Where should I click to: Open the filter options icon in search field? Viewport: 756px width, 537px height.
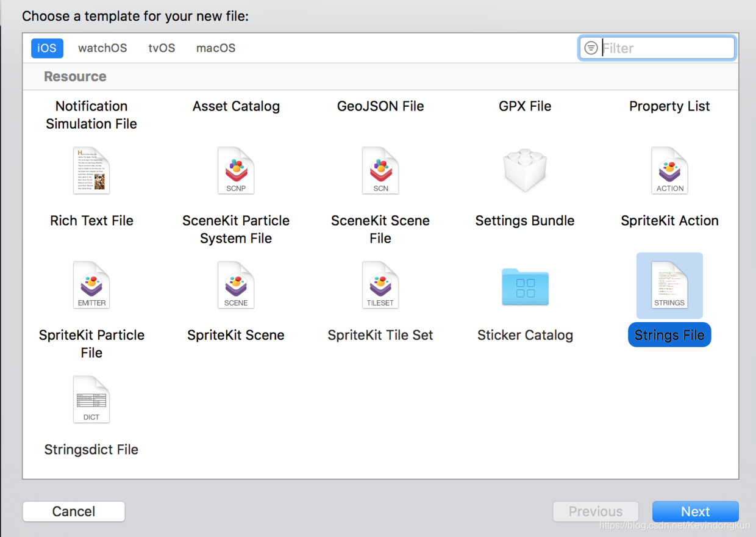pyautogui.click(x=591, y=48)
